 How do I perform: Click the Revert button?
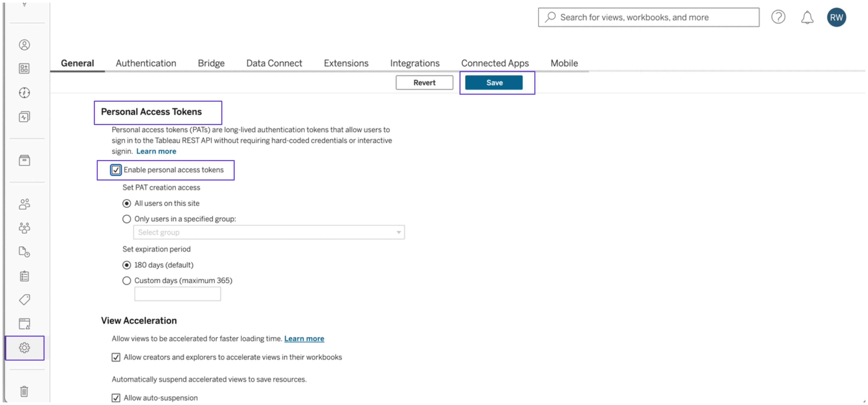click(x=424, y=83)
